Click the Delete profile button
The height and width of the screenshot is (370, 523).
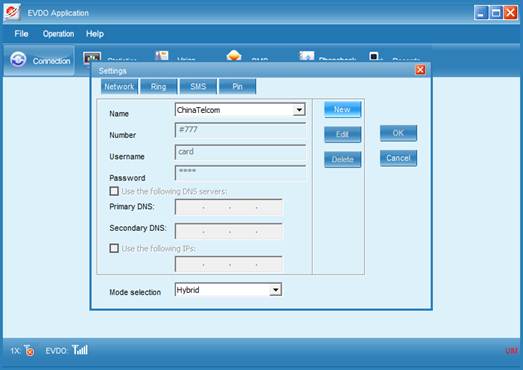[x=342, y=159]
